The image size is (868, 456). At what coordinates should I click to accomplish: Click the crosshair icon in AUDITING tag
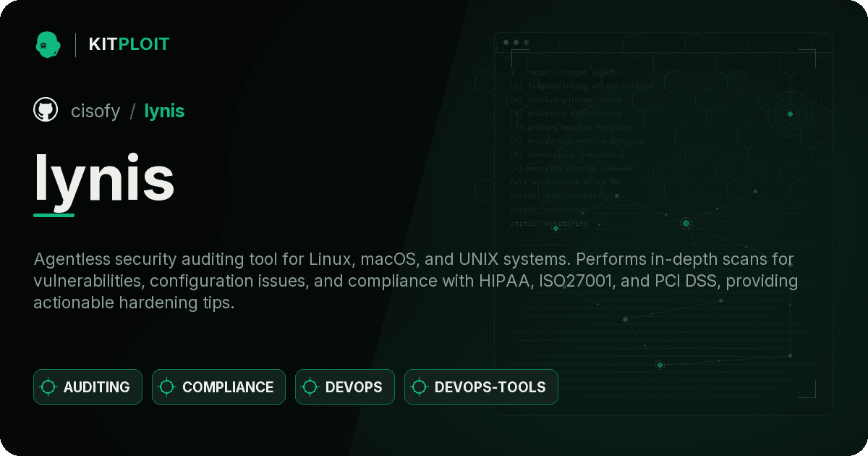coord(48,387)
